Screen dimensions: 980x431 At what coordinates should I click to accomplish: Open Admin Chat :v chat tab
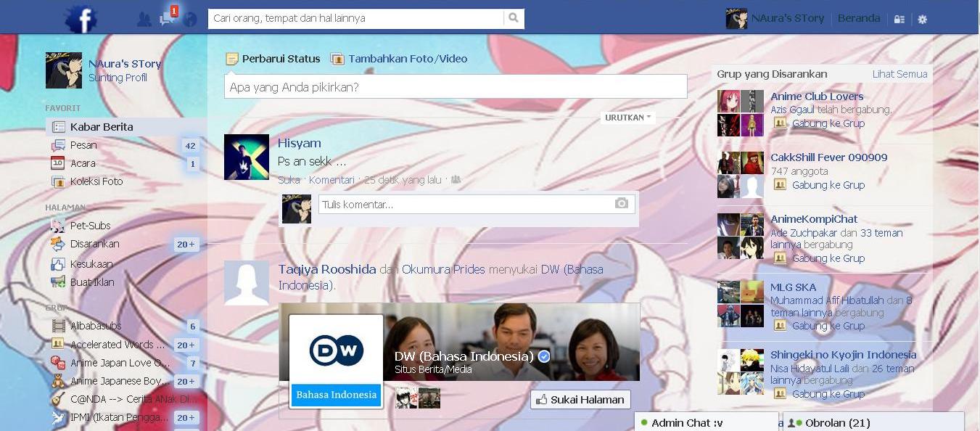706,422
